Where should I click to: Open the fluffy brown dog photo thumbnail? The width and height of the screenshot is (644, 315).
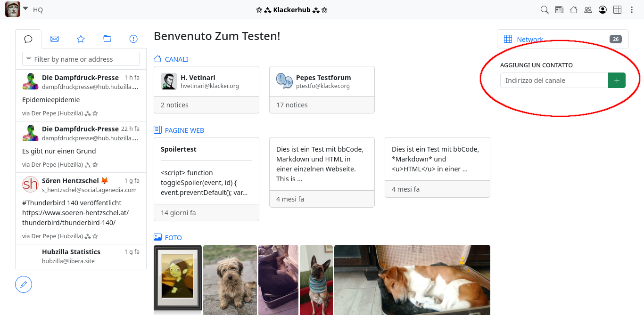(x=230, y=280)
